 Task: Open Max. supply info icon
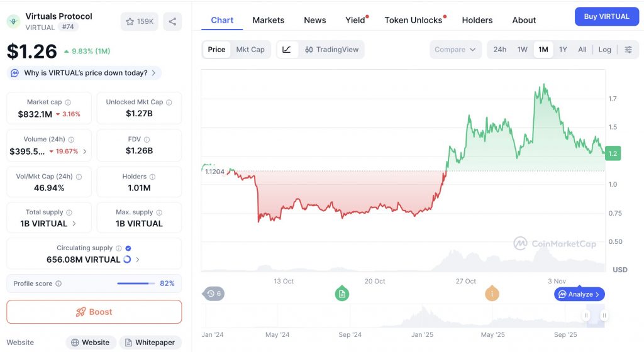click(x=159, y=212)
